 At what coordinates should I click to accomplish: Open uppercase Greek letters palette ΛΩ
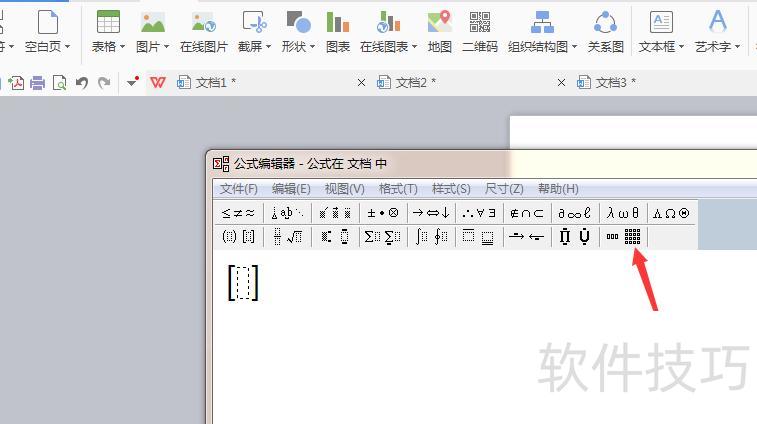671,213
